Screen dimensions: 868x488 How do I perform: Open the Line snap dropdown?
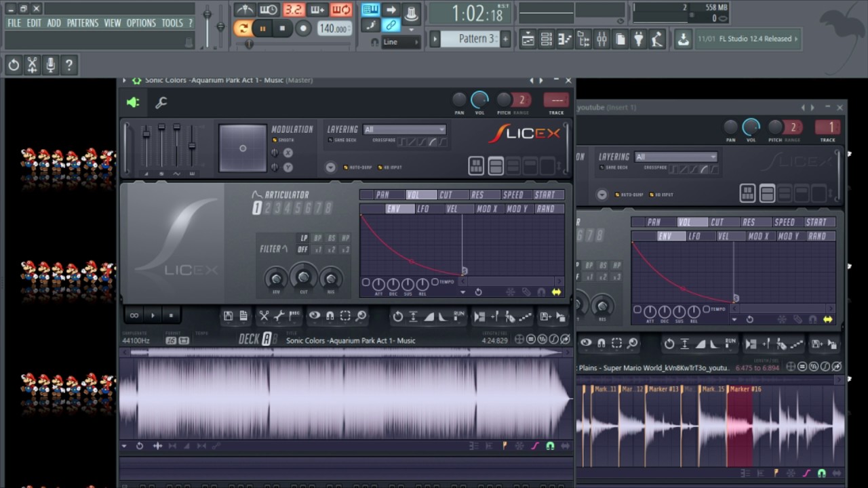pyautogui.click(x=401, y=42)
